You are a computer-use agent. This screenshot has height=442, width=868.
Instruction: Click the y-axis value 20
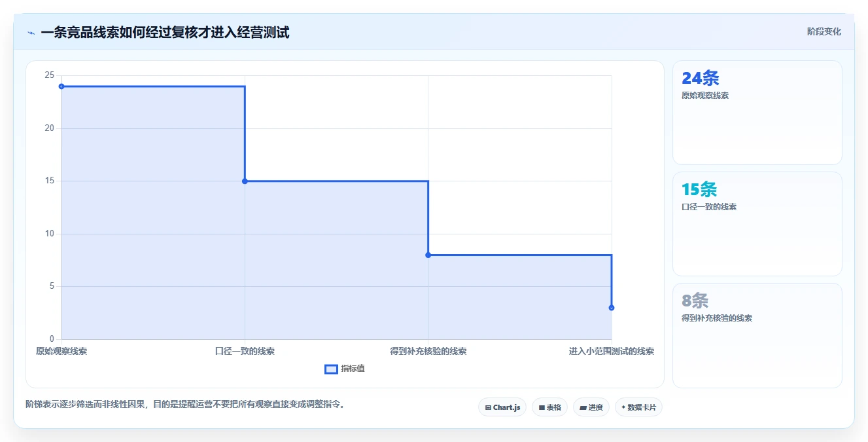50,128
